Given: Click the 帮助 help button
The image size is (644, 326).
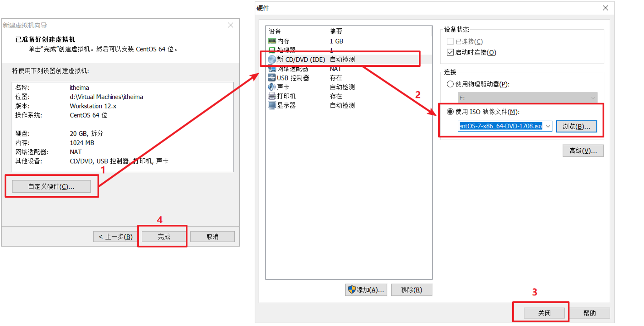Looking at the screenshot, I should [589, 313].
